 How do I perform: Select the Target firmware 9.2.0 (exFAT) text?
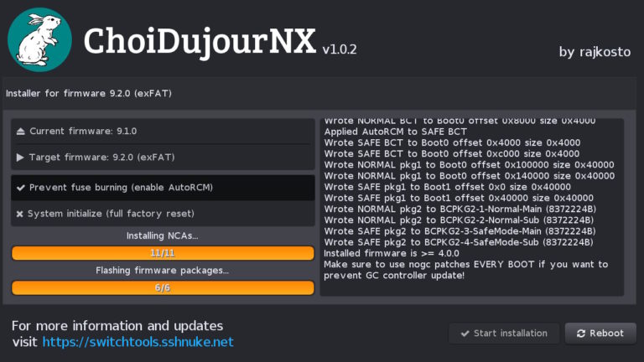click(x=101, y=158)
